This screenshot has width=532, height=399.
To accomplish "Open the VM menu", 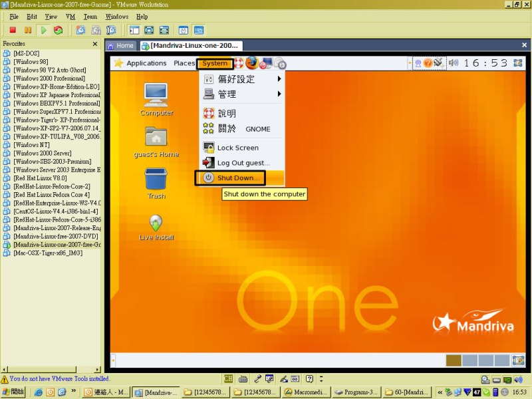I will (70, 17).
